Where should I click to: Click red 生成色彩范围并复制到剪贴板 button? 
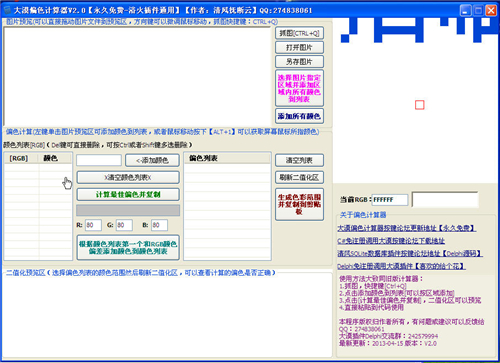[299, 204]
